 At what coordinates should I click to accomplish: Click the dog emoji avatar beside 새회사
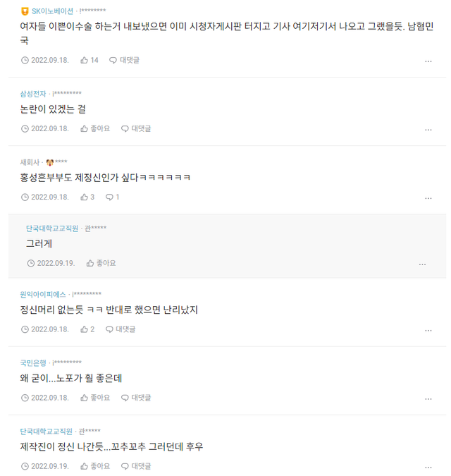pyautogui.click(x=50, y=162)
